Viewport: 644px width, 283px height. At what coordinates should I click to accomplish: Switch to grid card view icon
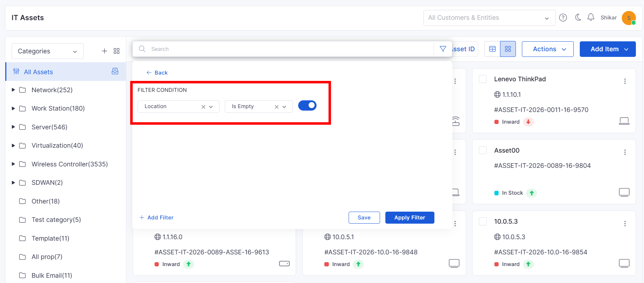click(508, 49)
